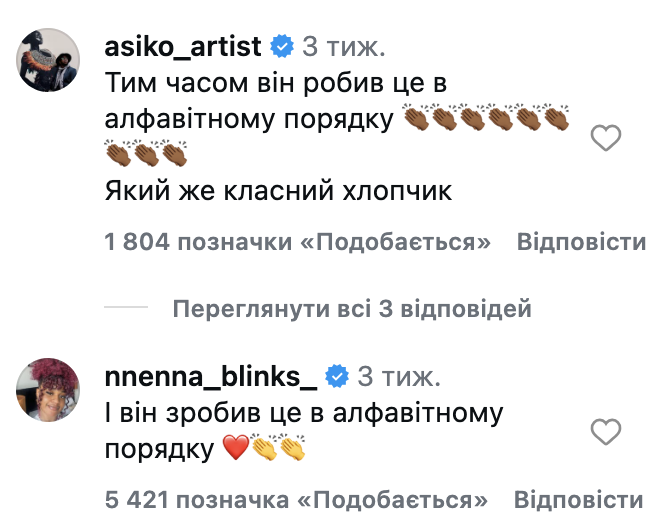
Task: Click the red heart emoji in nnenna_blinks_'s comment
Action: click(234, 451)
